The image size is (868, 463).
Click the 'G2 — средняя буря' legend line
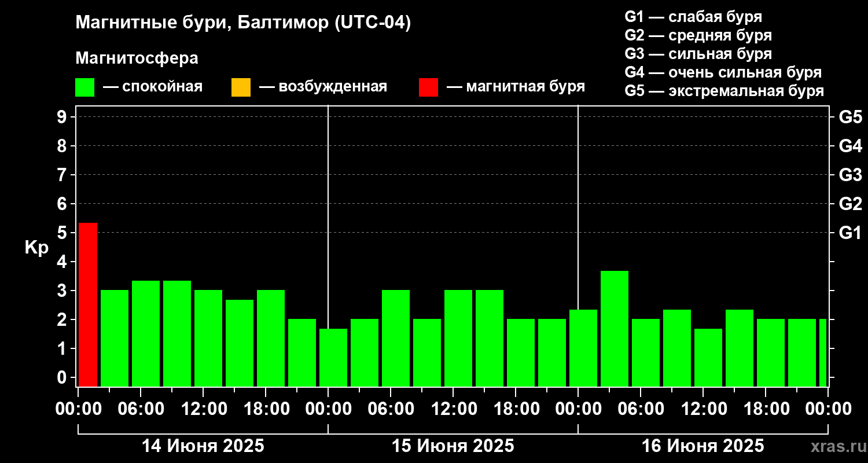coord(698,35)
